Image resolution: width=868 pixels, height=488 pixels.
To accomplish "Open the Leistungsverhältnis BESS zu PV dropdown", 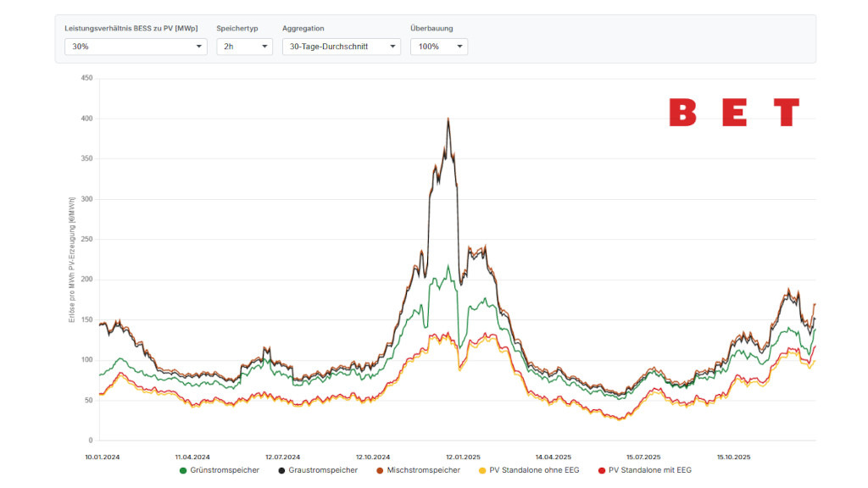I will [136, 47].
